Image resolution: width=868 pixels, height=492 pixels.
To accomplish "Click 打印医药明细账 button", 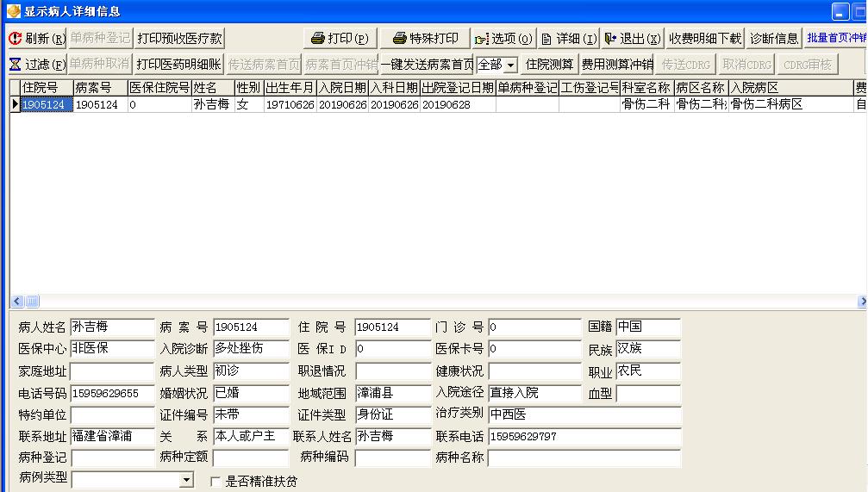I will [x=178, y=65].
